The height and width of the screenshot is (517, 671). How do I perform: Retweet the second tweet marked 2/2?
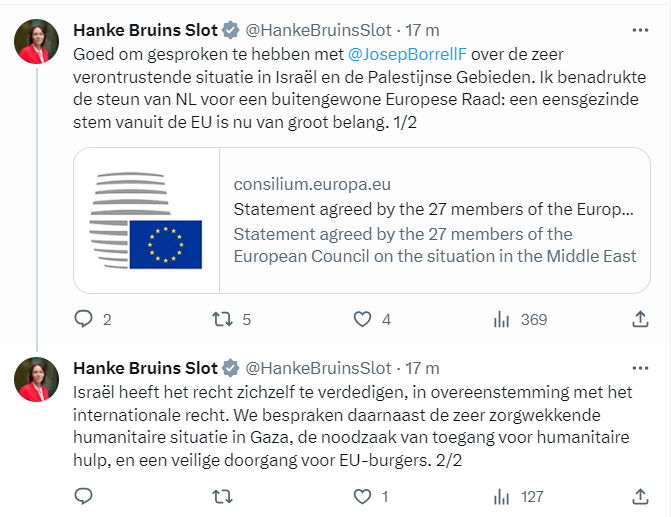pos(222,496)
